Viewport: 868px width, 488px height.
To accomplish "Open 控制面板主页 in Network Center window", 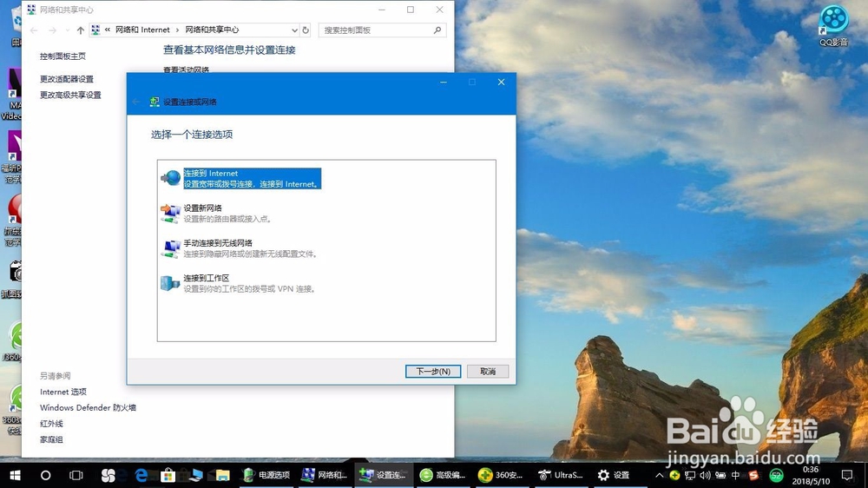I will [62, 56].
